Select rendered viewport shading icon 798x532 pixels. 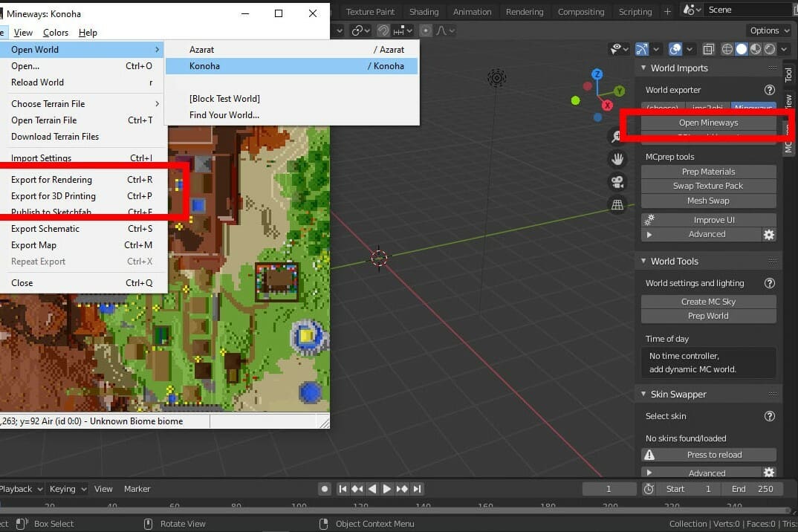click(x=770, y=49)
